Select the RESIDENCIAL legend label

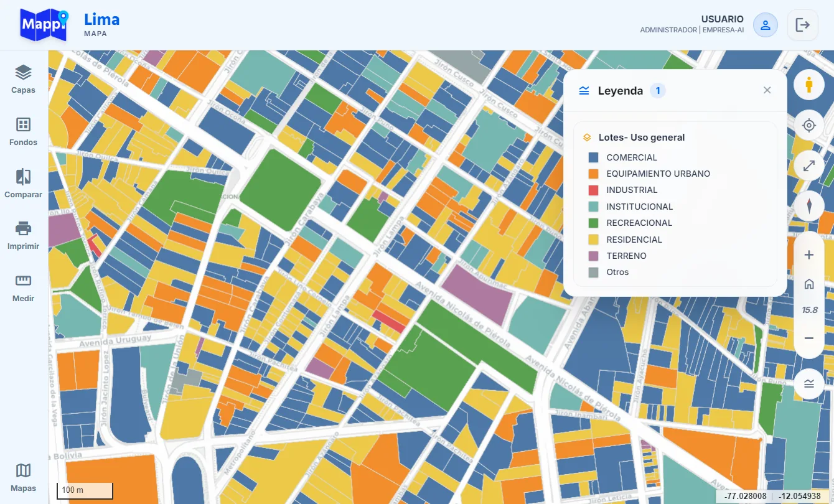634,240
